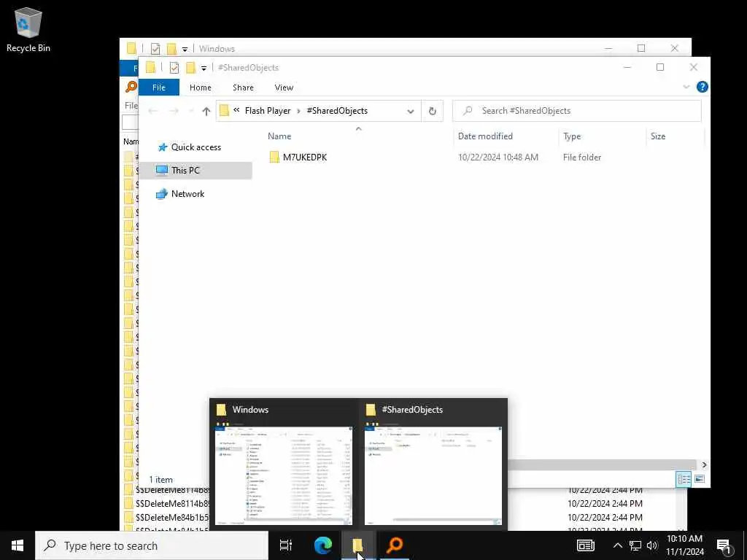747x560 pixels.
Task: Open address bar history dropdown
Action: point(410,111)
